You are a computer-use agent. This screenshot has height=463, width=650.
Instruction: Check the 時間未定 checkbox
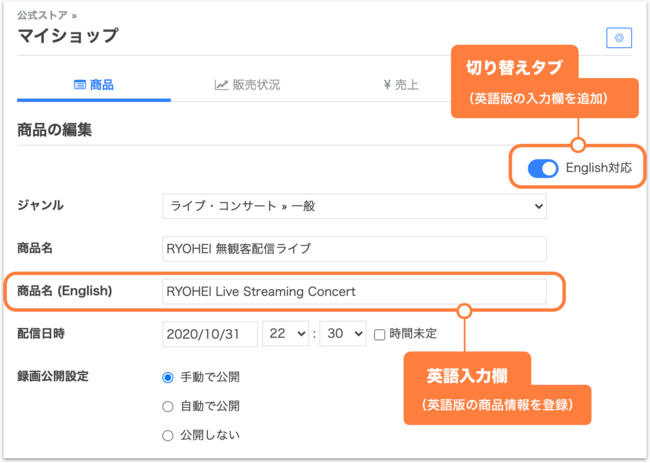380,334
